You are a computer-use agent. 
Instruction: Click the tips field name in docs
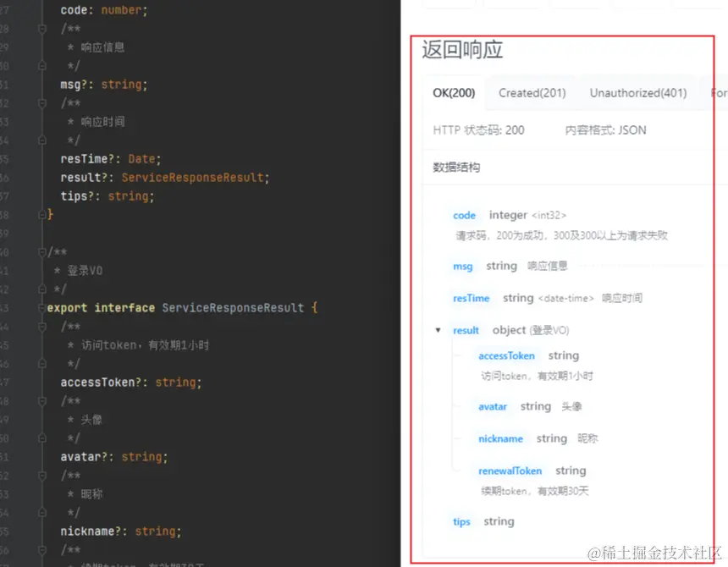(461, 522)
